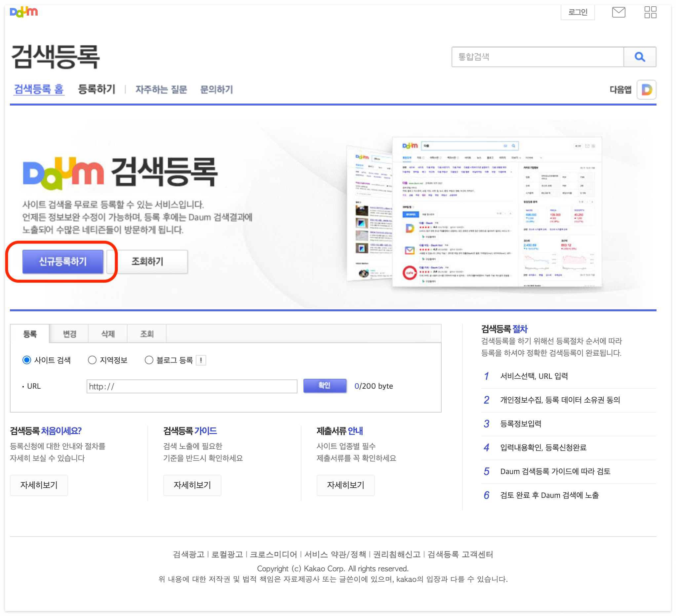
Task: Click the Daum logo at top left
Action: 23,12
